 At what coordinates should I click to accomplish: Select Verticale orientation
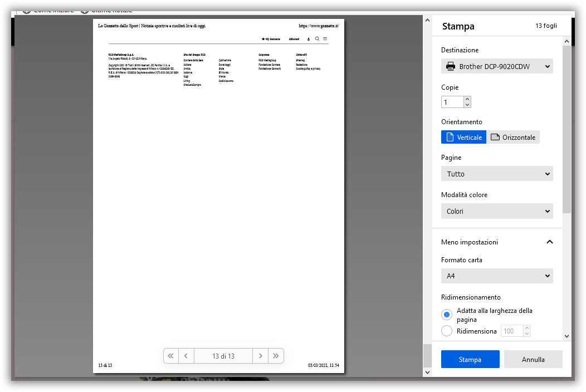pyautogui.click(x=464, y=137)
